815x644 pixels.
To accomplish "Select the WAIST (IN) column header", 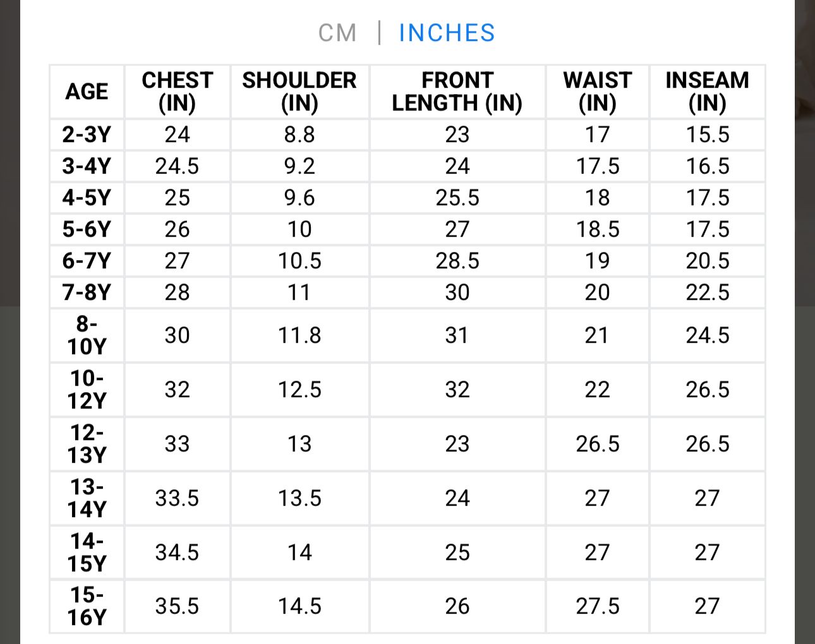I will click(x=597, y=92).
